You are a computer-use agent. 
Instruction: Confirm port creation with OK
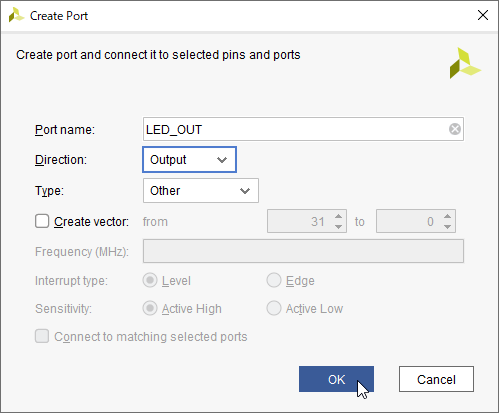pos(336,379)
